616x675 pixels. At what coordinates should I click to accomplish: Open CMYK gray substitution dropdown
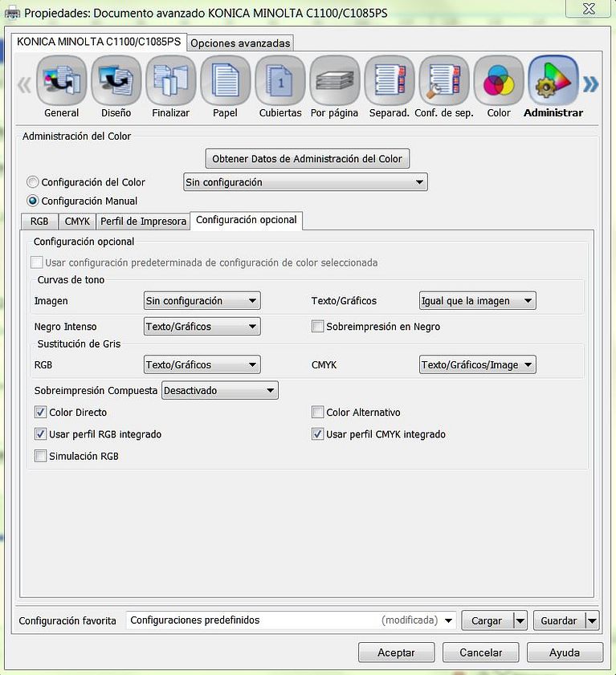478,364
